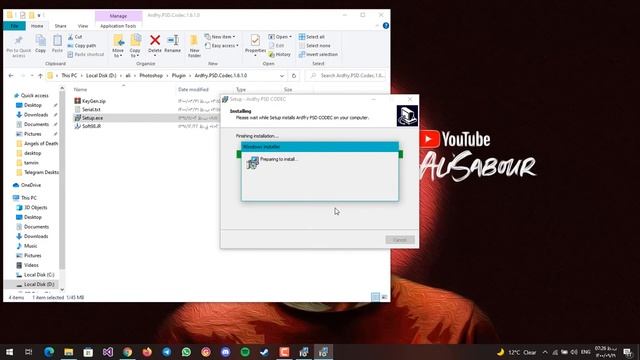
Task: Sort by Date modified column header
Action: [193, 89]
